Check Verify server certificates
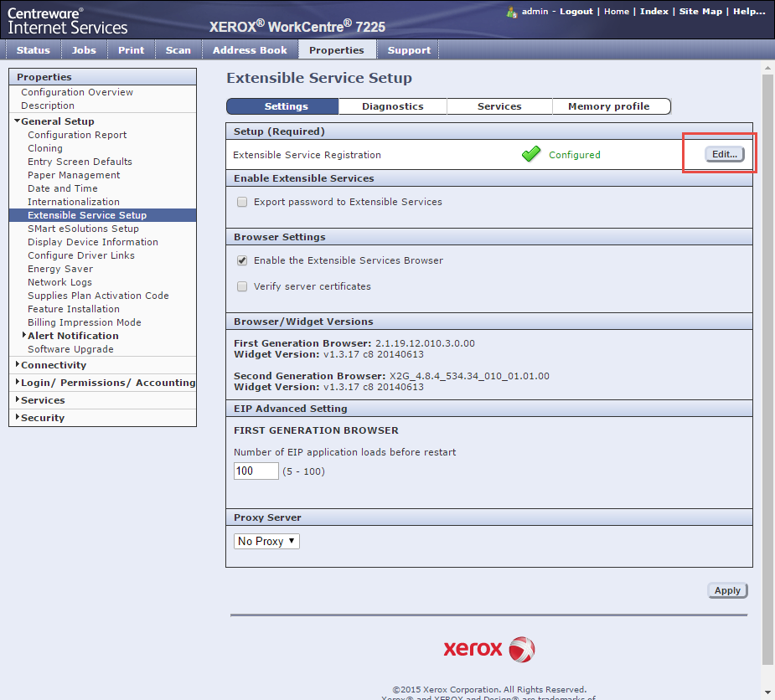 pos(242,286)
